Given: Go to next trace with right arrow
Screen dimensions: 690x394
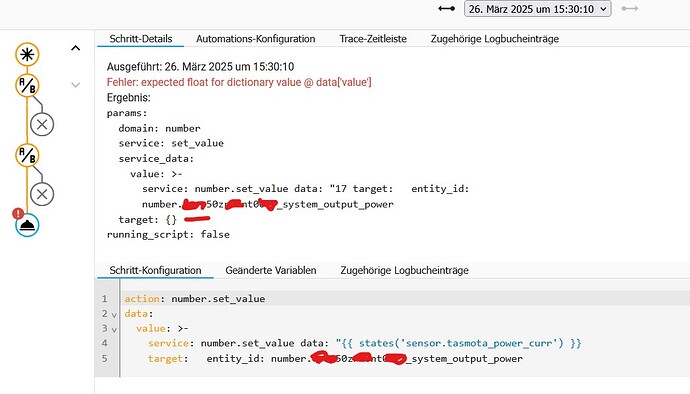Looking at the screenshot, I should [x=630, y=8].
